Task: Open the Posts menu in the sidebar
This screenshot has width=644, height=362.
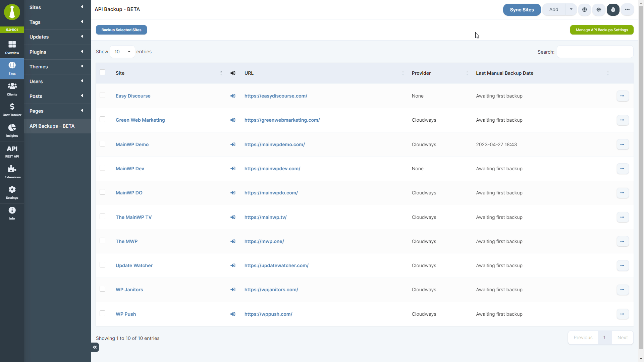Action: 36,96
